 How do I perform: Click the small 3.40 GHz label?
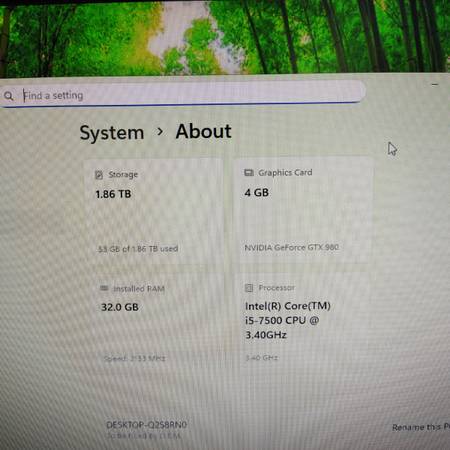point(262,358)
